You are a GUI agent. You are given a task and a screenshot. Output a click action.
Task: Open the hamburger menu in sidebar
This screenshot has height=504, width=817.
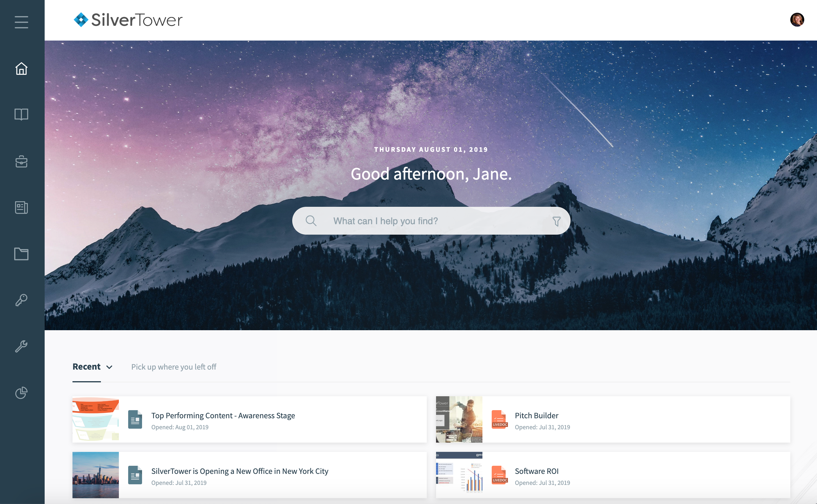(x=21, y=22)
